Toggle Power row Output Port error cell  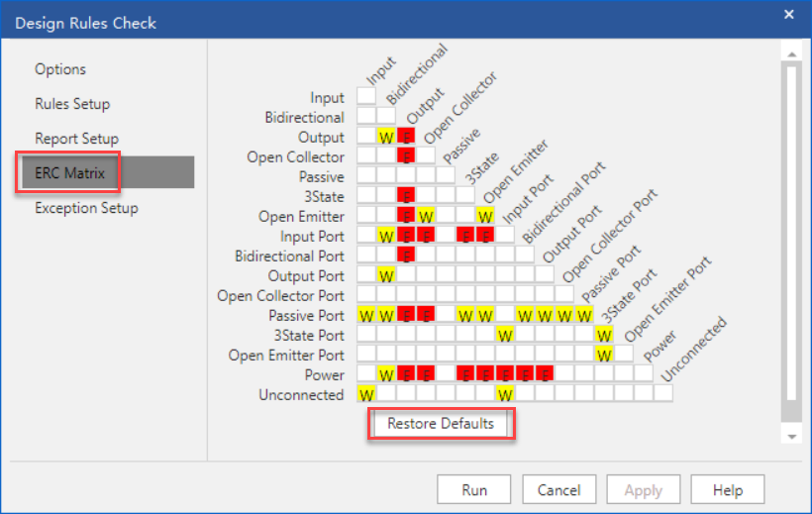[545, 374]
